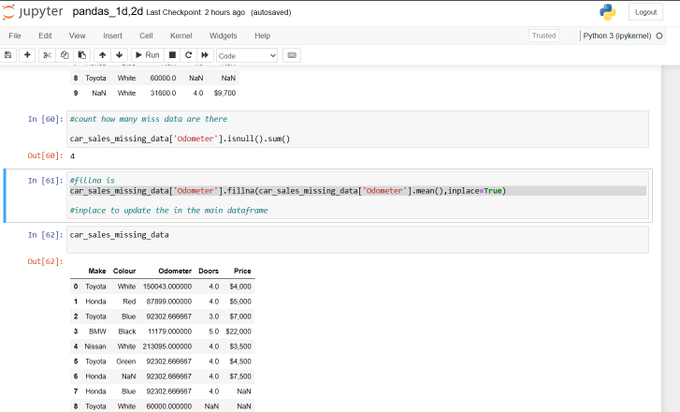
Task: Click the $22,000 price cell
Action: (x=239, y=331)
